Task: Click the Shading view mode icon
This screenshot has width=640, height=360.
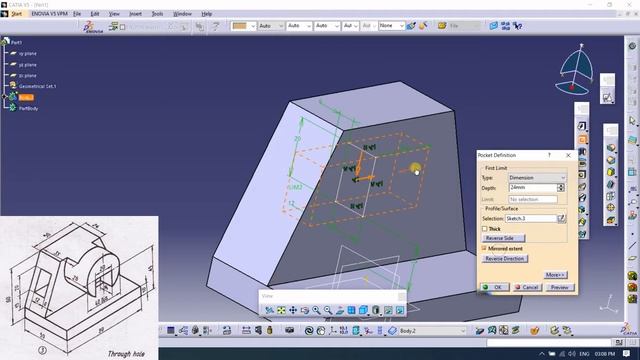Action: pos(376,311)
